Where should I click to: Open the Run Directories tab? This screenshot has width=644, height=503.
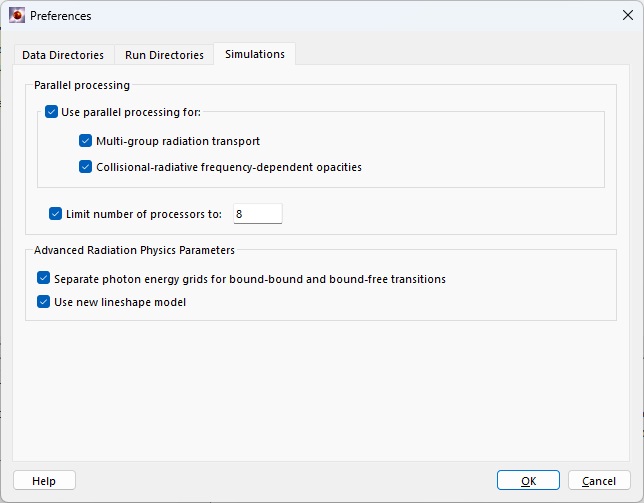pyautogui.click(x=164, y=55)
